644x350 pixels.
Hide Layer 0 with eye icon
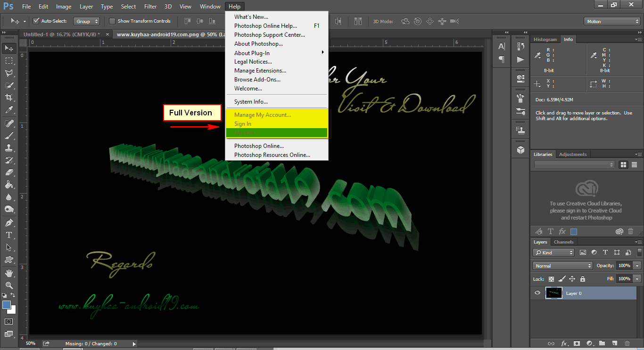537,293
